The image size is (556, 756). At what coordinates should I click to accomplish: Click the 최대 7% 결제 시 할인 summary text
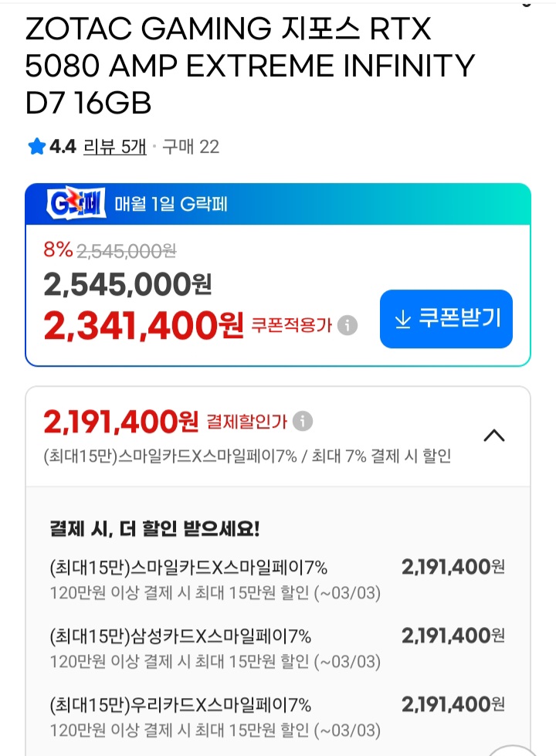click(x=381, y=456)
